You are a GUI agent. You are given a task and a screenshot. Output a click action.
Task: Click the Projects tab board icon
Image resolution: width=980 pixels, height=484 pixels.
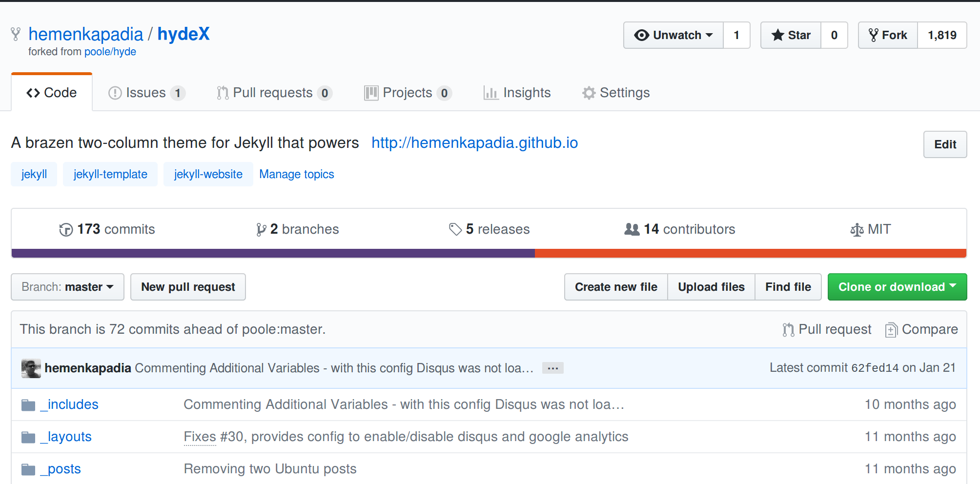[x=371, y=93]
